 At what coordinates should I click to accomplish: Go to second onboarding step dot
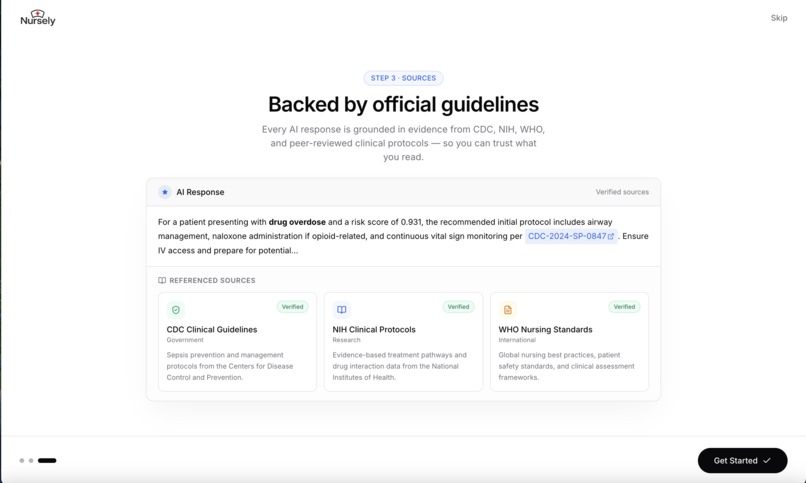pyautogui.click(x=31, y=460)
